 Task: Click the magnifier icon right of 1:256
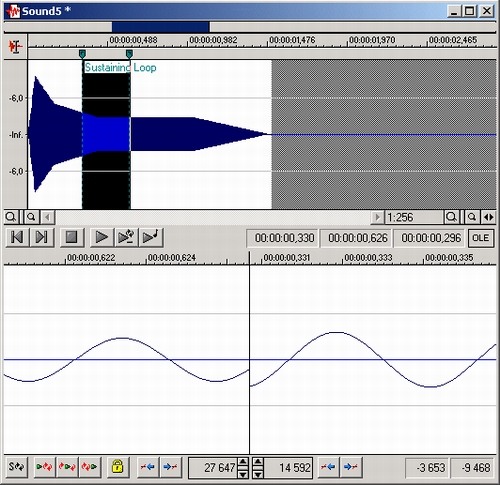point(451,217)
